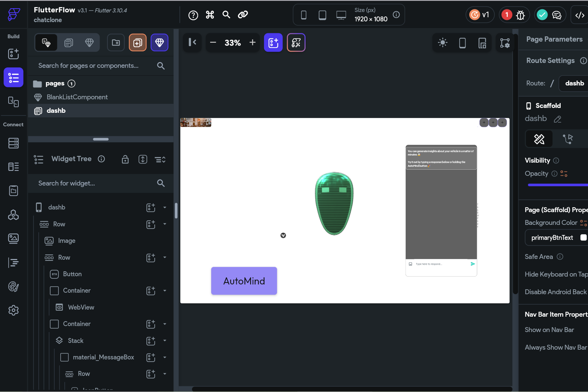Open primaryBtnText background color swatch
The height and width of the screenshot is (392, 588).
coord(584,238)
